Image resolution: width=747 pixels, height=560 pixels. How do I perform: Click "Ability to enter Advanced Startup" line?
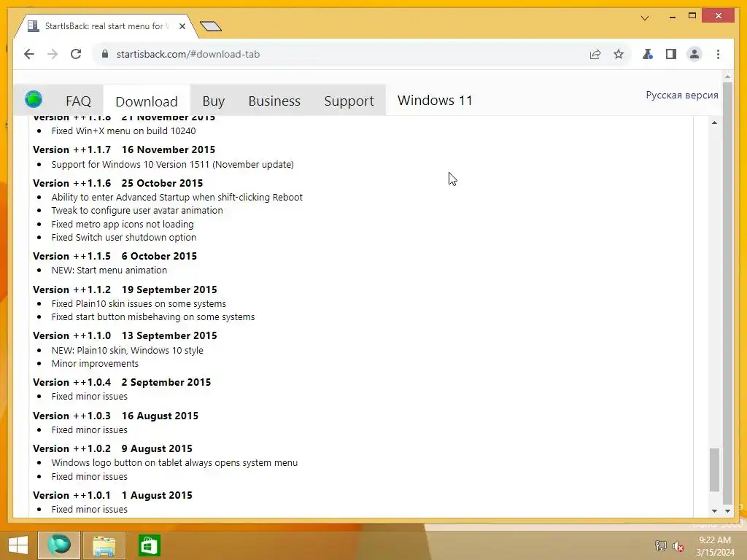coord(177,197)
